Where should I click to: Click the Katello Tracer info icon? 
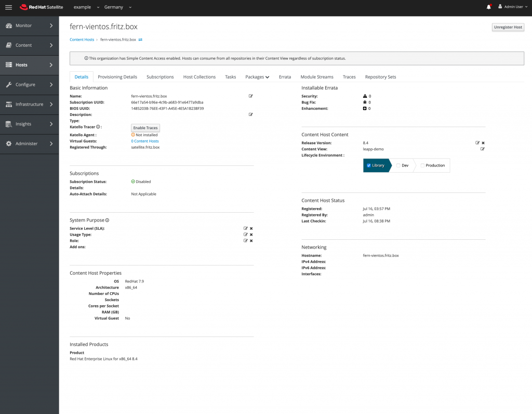coord(98,127)
